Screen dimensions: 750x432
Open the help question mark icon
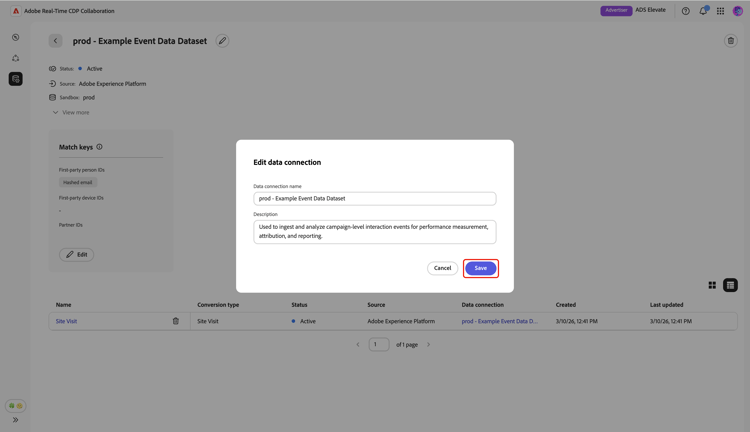685,11
